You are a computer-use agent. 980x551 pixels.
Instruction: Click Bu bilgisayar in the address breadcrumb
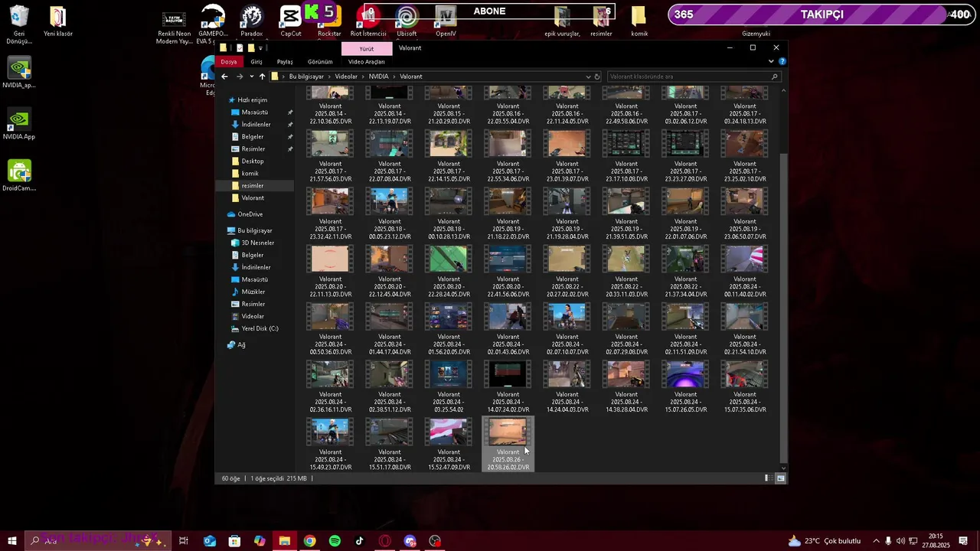tap(306, 77)
